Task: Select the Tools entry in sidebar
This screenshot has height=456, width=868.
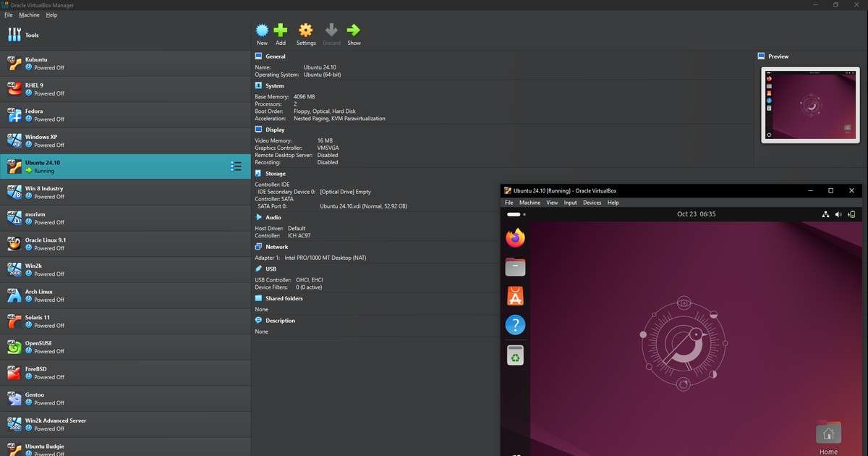Action: (125, 35)
